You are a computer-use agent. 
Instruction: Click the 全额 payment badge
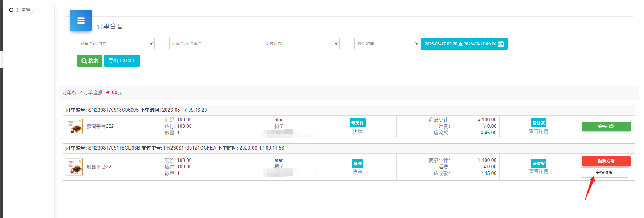point(357,163)
